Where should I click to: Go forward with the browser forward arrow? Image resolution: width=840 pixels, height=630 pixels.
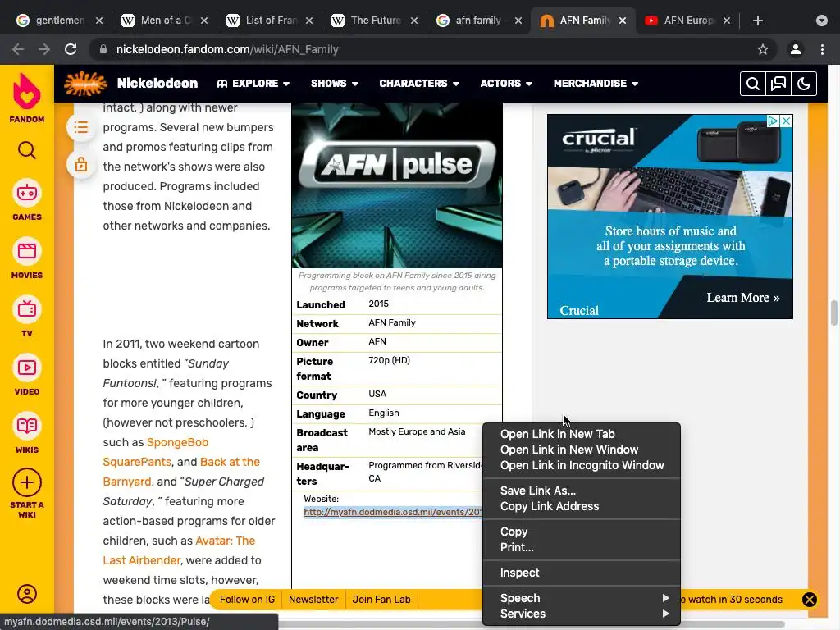pyautogui.click(x=44, y=49)
